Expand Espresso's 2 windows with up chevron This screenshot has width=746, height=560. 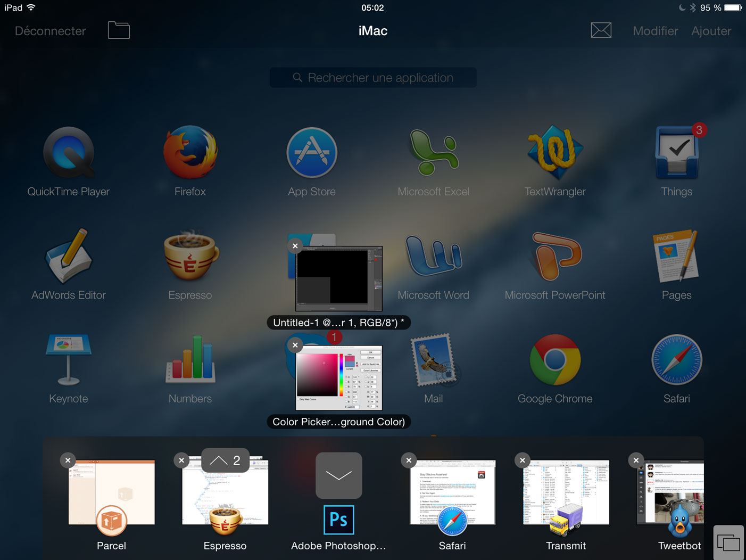[225, 460]
